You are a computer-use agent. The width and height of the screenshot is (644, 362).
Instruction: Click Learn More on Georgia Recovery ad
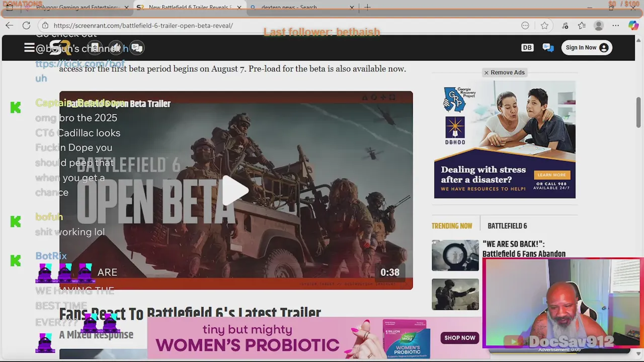pos(551,175)
